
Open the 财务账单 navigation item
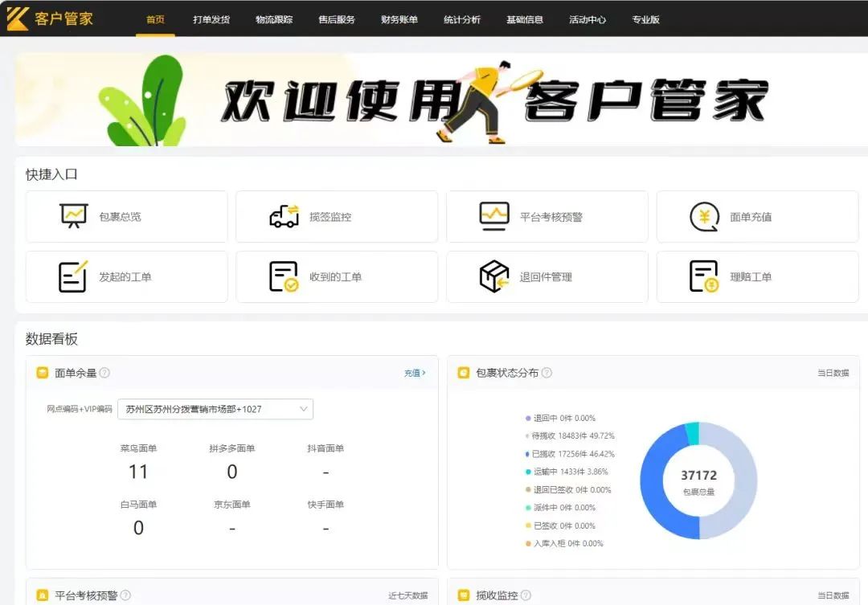pos(399,19)
